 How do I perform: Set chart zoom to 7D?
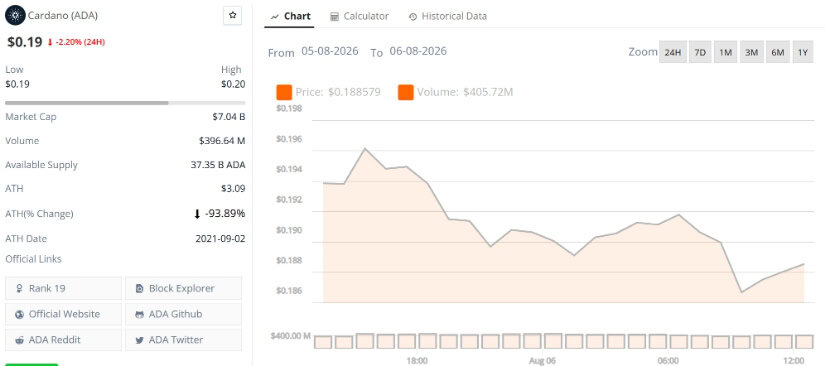[x=700, y=52]
